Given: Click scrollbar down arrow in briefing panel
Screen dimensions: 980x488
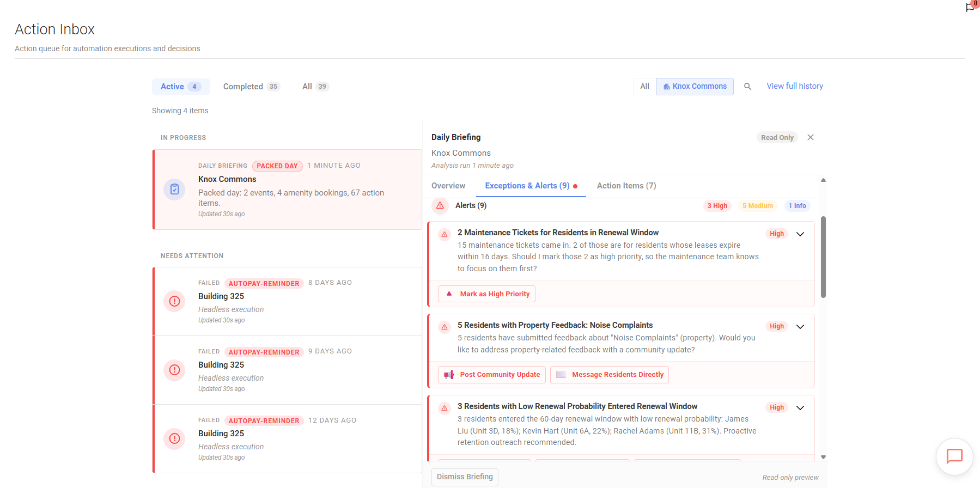Looking at the screenshot, I should [x=823, y=457].
